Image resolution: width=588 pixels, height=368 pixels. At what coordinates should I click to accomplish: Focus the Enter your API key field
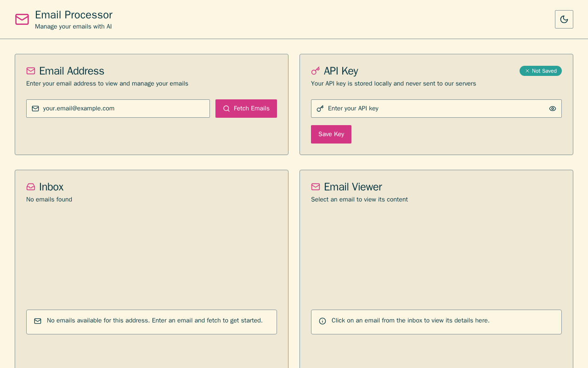(x=436, y=109)
